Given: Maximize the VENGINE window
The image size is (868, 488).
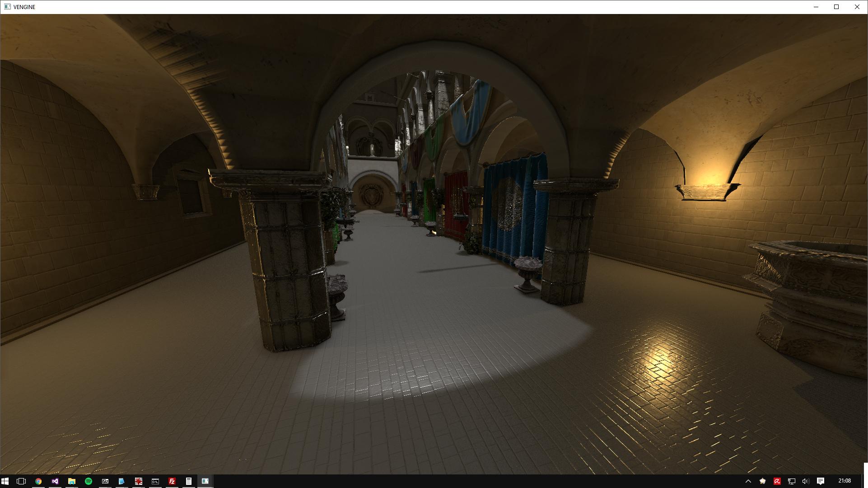Looking at the screenshot, I should [836, 7].
